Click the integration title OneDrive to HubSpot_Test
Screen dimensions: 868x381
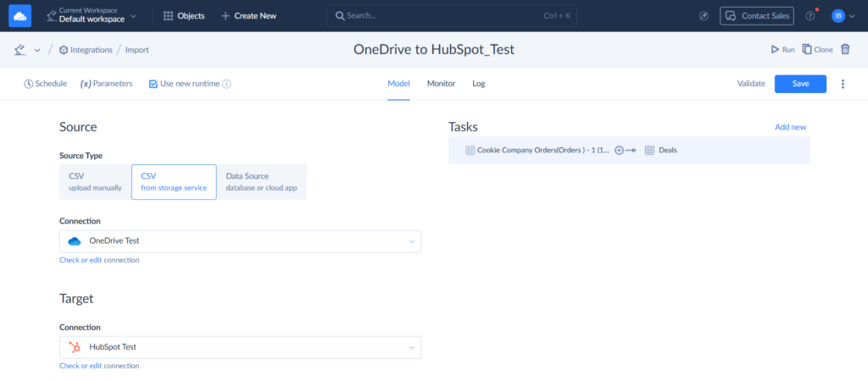pos(434,49)
